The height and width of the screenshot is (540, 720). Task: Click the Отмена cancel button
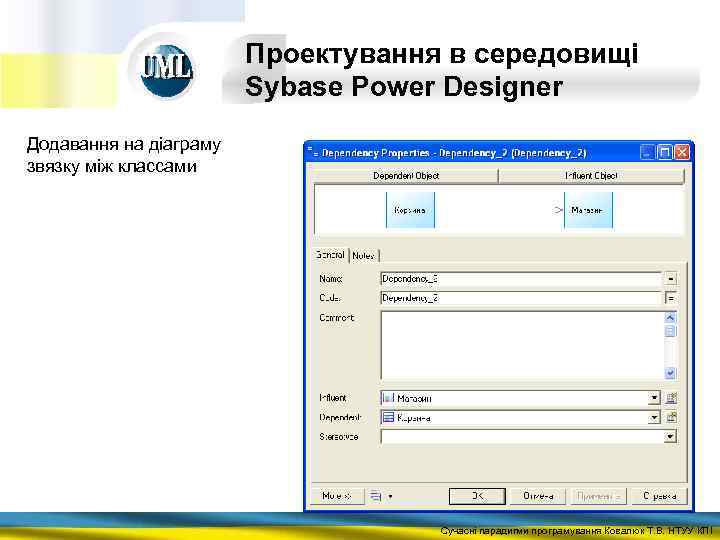(538, 496)
